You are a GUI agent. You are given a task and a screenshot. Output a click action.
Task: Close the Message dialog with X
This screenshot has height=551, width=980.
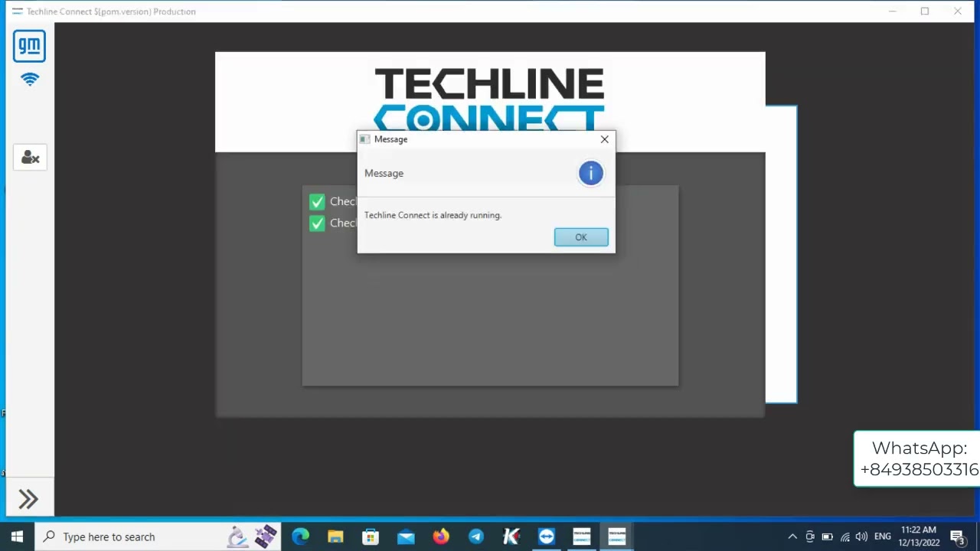coord(605,139)
